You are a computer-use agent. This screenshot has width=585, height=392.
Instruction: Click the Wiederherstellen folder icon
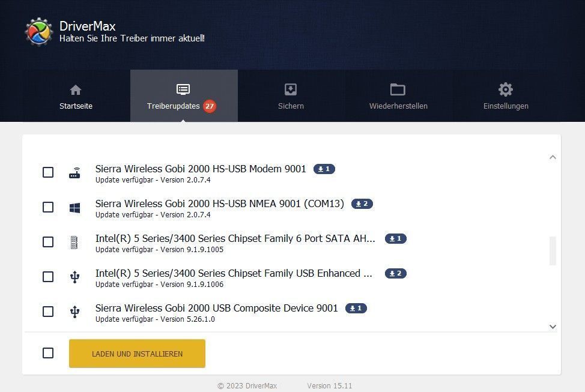(398, 89)
